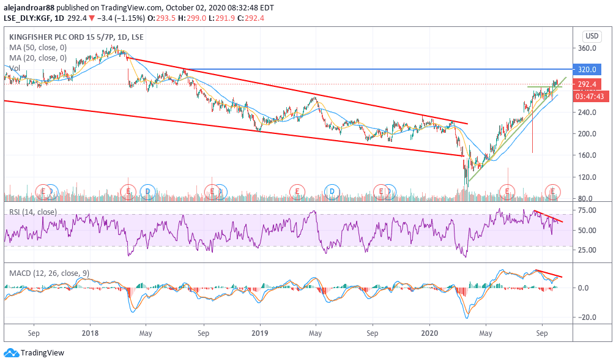Select the red divergence line on MACD pane
This screenshot has width=616, height=364.
pos(549,273)
